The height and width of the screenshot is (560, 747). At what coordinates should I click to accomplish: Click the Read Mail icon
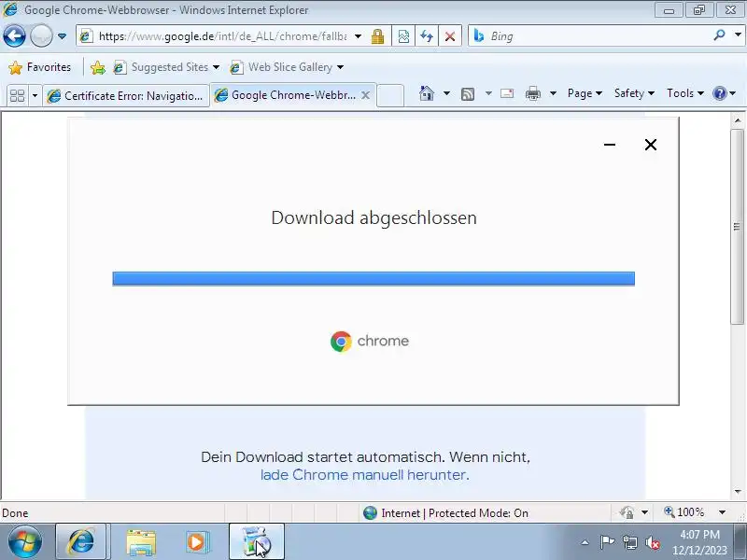point(507,94)
